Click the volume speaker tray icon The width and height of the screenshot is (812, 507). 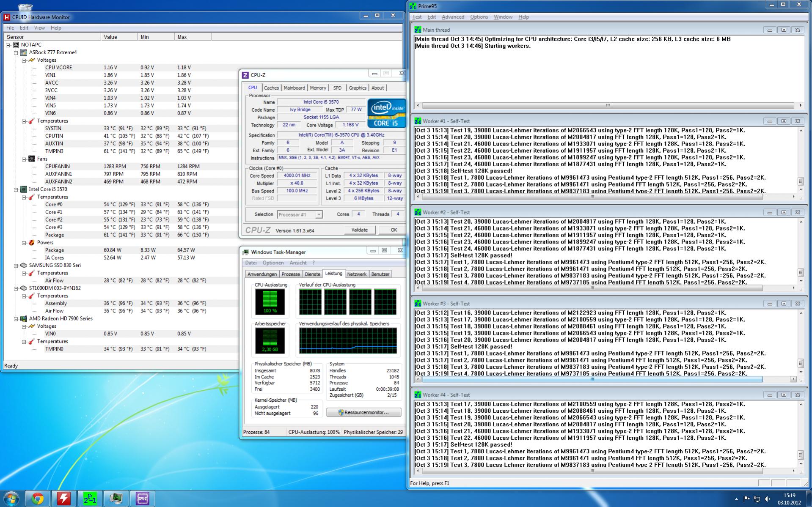point(767,499)
